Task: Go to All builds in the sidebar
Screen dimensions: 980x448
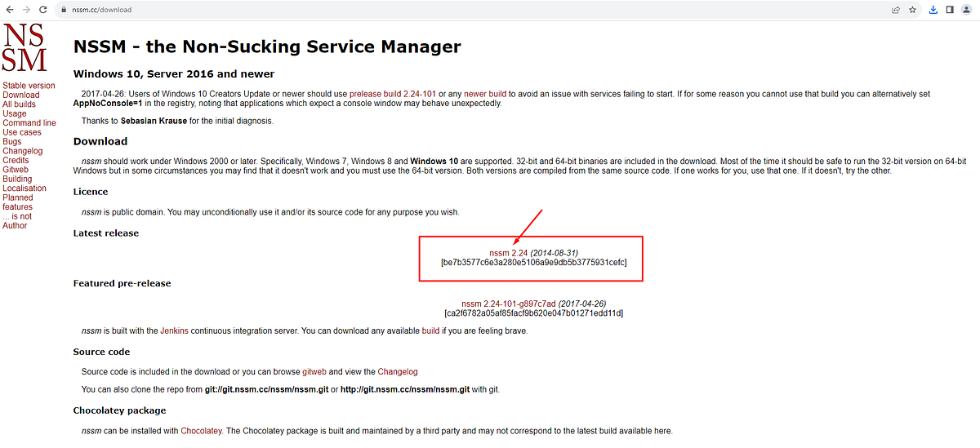Action: [x=19, y=104]
